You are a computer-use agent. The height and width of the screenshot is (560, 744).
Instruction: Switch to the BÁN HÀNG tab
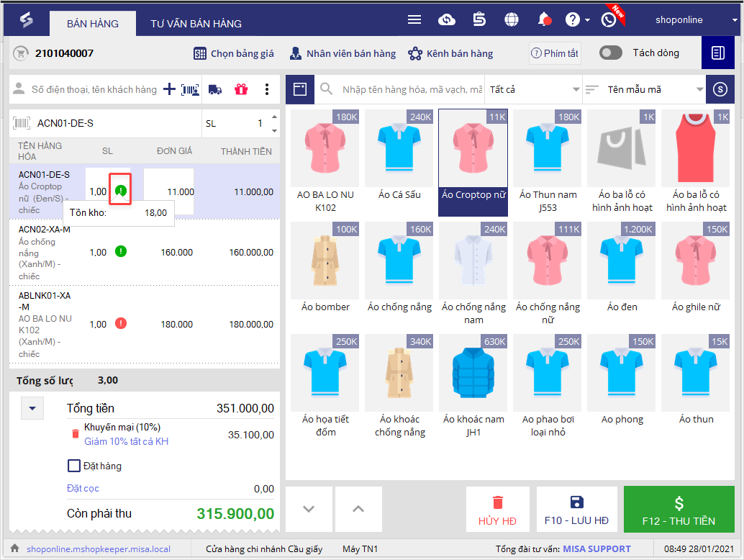tap(93, 23)
